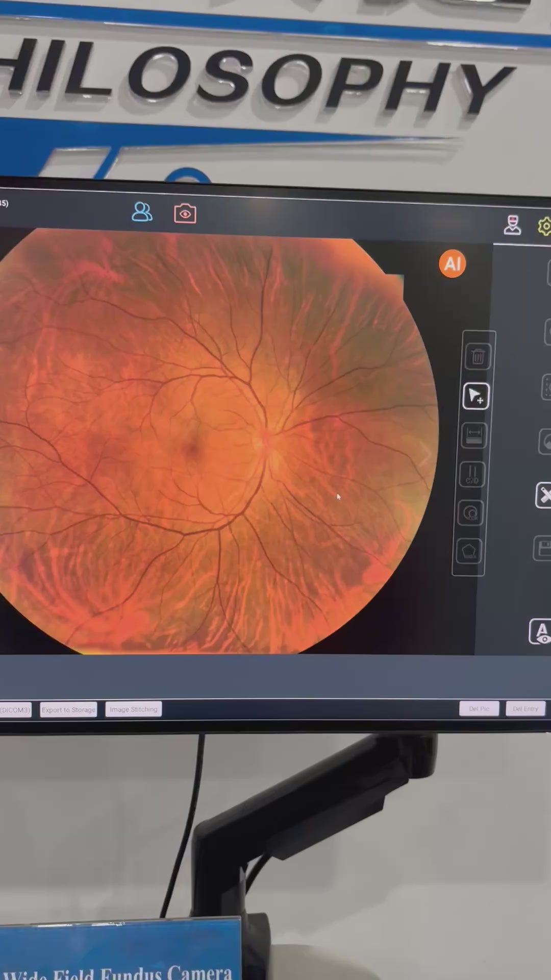Click the Del Pic button
Viewport: 551px width, 980px height.
pyautogui.click(x=479, y=708)
